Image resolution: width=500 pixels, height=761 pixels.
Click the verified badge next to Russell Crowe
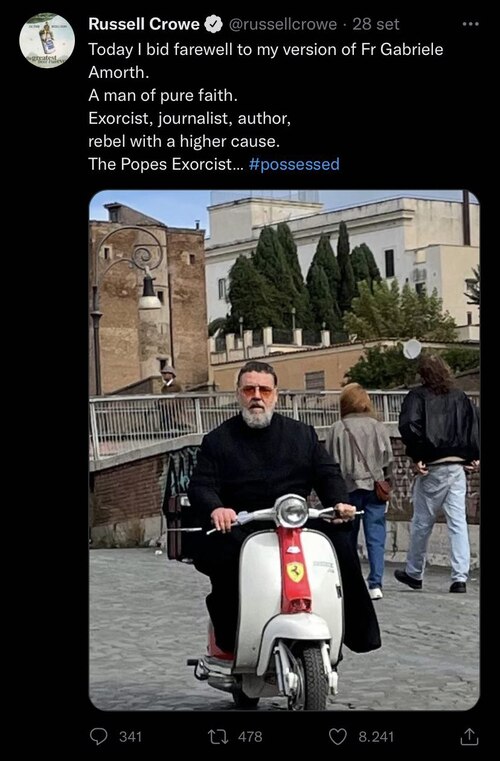click(214, 24)
